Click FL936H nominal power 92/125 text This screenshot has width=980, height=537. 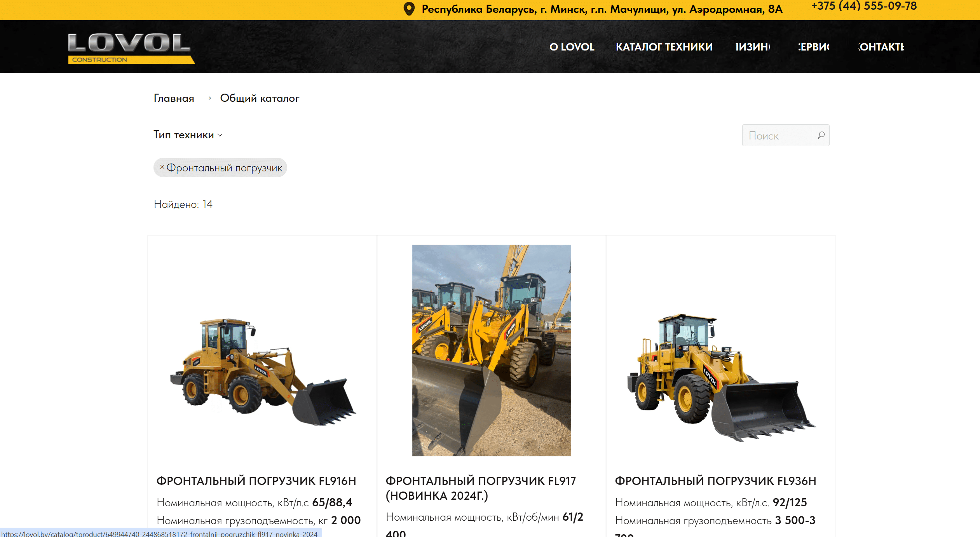(711, 502)
